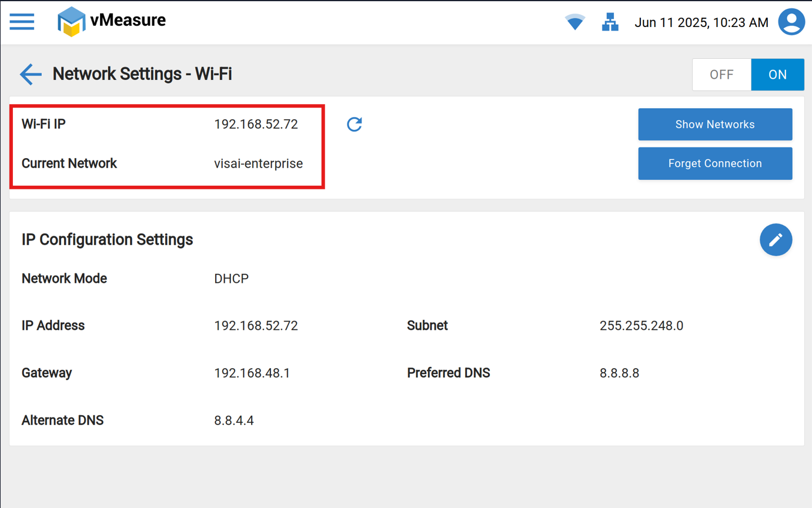The height and width of the screenshot is (508, 812).
Task: Switch Wi-Fi to OFF
Action: coord(721,75)
